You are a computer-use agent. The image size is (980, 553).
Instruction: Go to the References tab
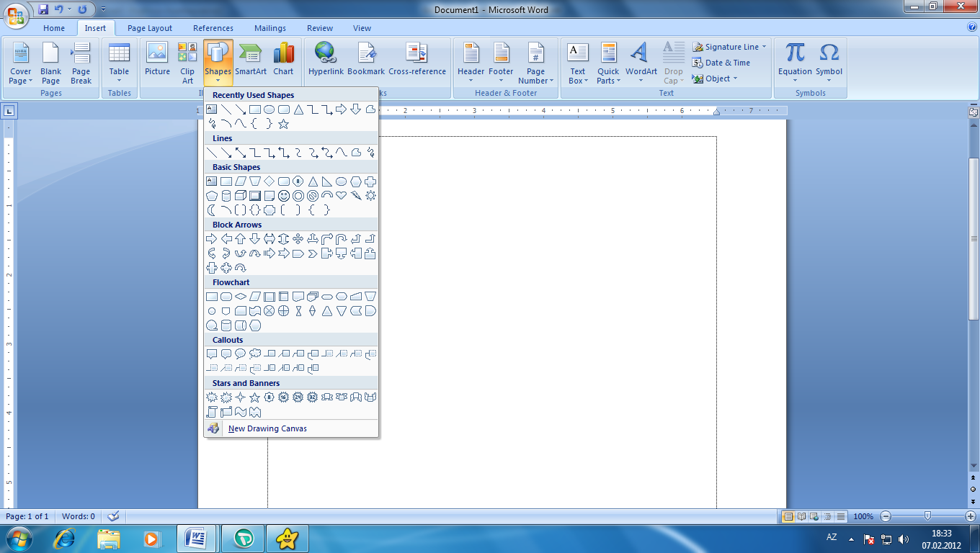click(x=213, y=28)
